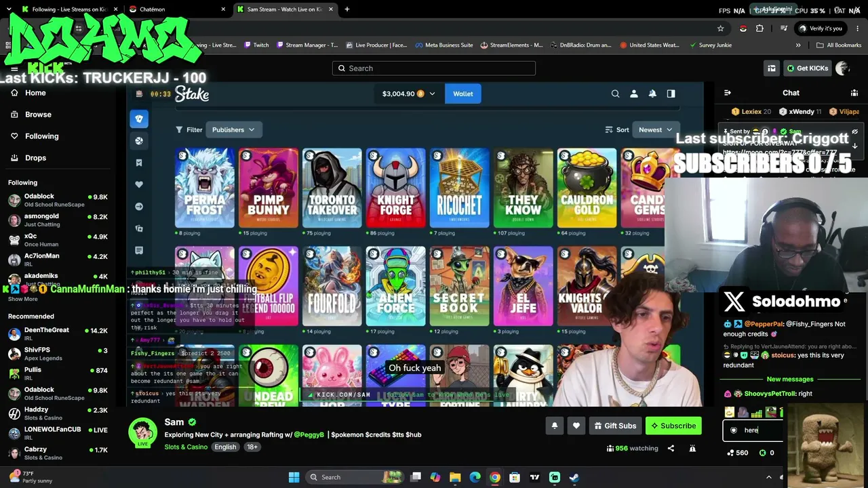Open the Twitch bookmark
Viewport: 868px width, 488px height.
(256, 45)
